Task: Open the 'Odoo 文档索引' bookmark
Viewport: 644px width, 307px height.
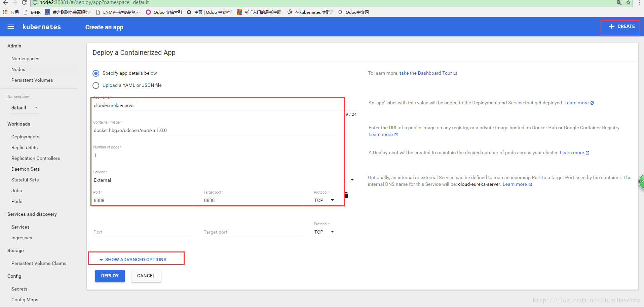Action: (164, 12)
